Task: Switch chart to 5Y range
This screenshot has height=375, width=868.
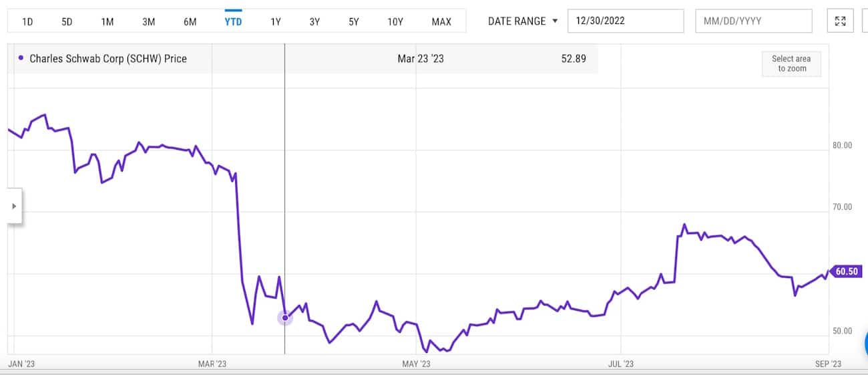Action: tap(354, 21)
